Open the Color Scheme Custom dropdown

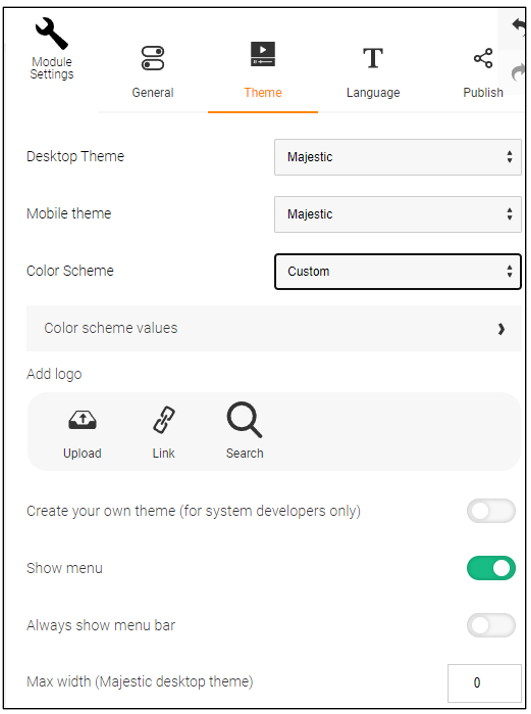pyautogui.click(x=398, y=271)
